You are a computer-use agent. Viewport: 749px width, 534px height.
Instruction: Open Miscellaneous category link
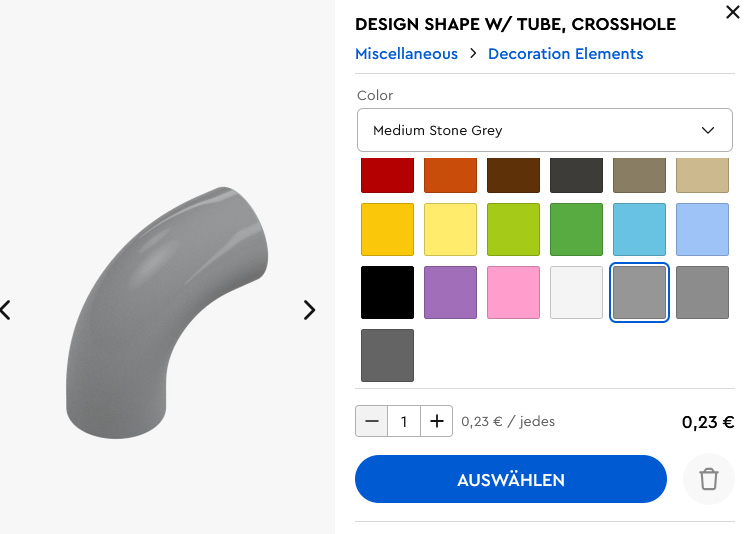tap(407, 54)
